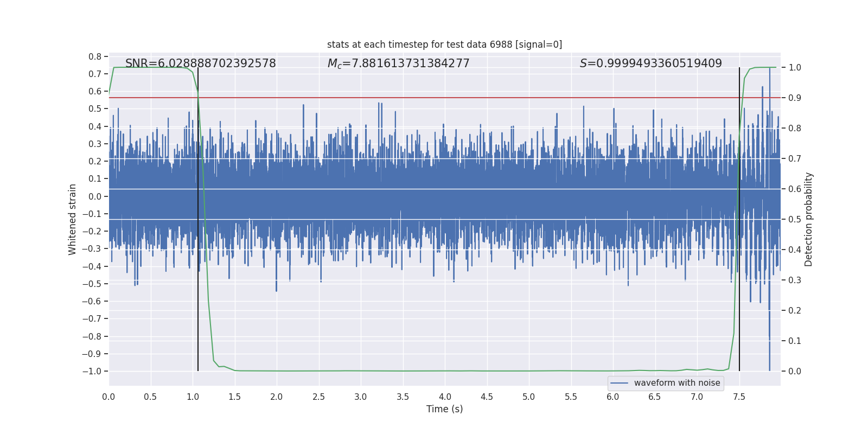
Task: Click the 0.5 tick on the probability axis
Action: coord(795,220)
